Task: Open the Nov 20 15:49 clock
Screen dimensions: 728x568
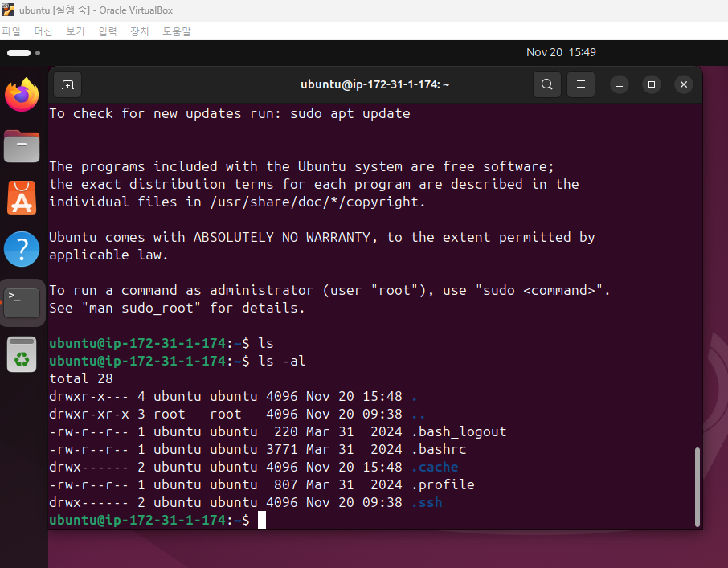Action: [x=561, y=52]
